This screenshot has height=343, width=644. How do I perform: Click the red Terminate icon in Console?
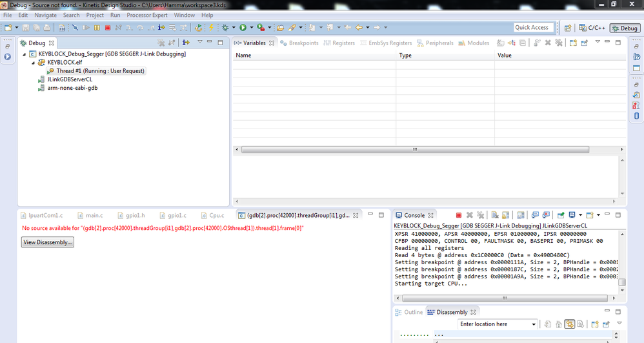[x=459, y=215]
